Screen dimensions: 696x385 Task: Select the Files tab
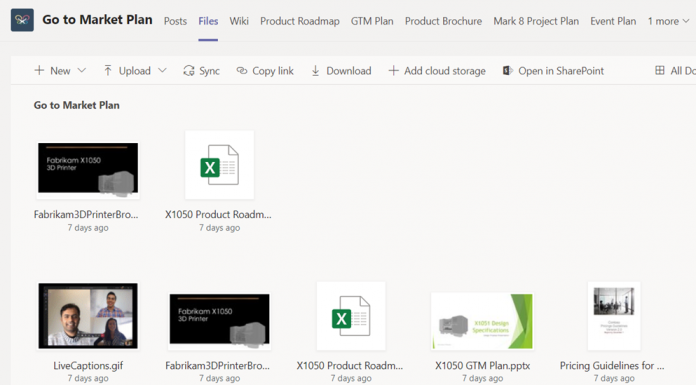tap(208, 21)
